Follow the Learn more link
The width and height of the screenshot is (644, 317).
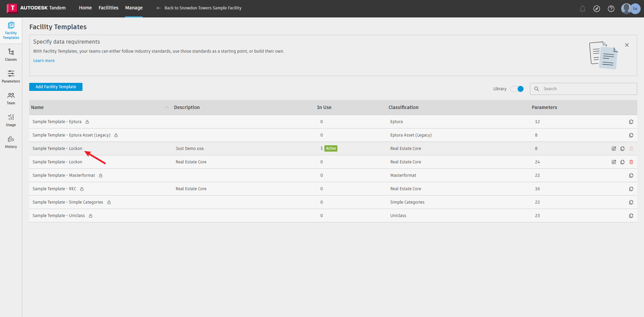(44, 61)
